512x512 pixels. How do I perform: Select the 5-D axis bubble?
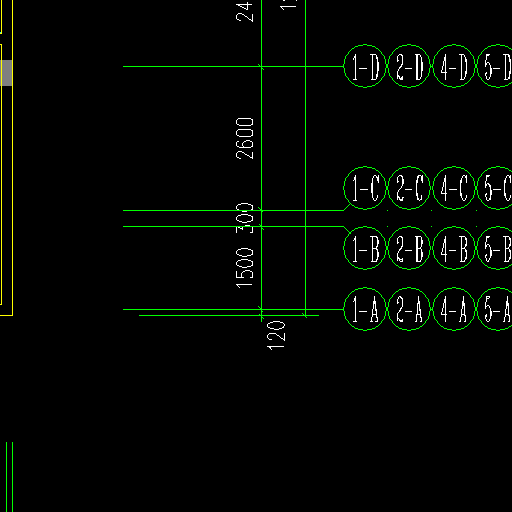click(x=495, y=66)
